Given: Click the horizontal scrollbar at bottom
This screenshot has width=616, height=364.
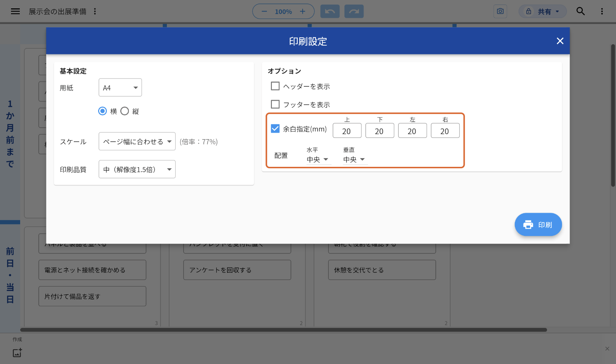Looking at the screenshot, I should (284, 330).
